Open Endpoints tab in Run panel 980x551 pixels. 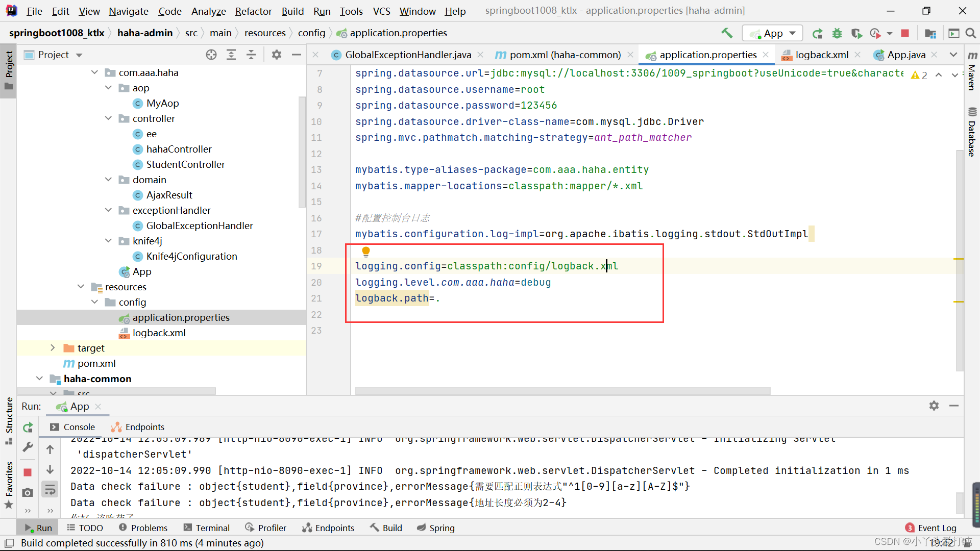pos(138,427)
